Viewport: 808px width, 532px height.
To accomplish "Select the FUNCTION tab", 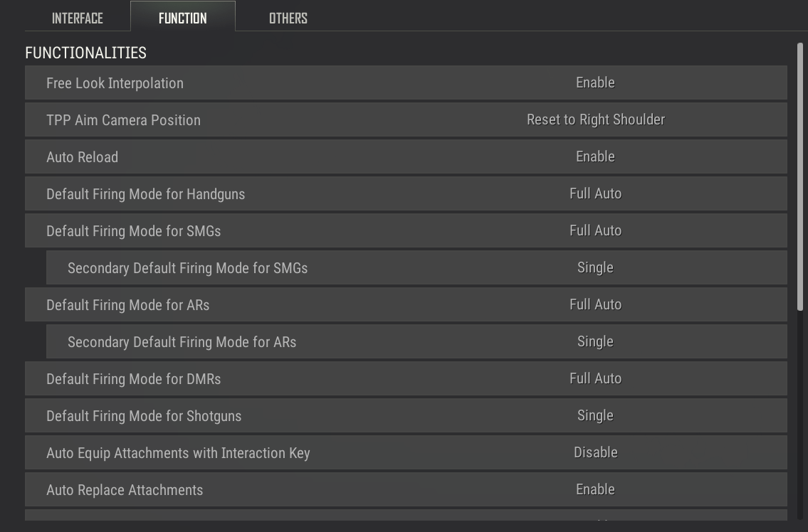I will pyautogui.click(x=182, y=18).
